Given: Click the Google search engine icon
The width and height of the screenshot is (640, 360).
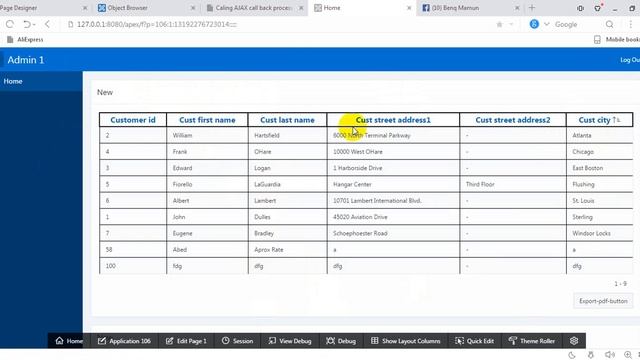Looking at the screenshot, I should click(534, 24).
